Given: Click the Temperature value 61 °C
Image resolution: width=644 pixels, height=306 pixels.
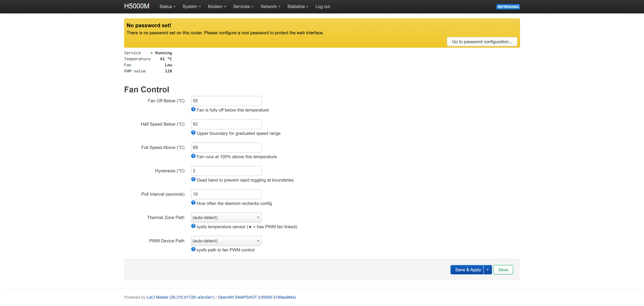Looking at the screenshot, I should click(x=166, y=59).
